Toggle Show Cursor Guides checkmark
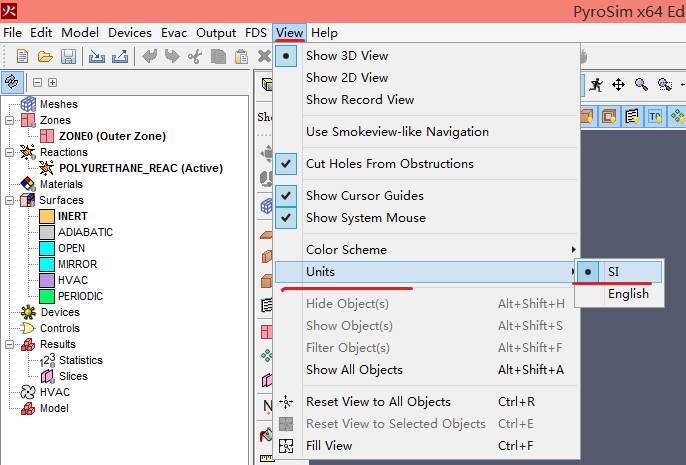This screenshot has width=686, height=465. click(286, 196)
